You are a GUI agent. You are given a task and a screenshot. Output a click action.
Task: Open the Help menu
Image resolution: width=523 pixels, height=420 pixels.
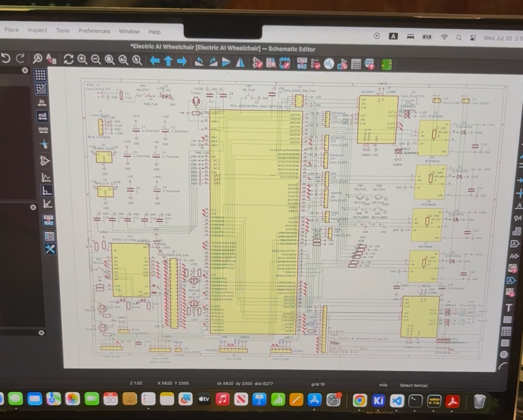point(154,32)
